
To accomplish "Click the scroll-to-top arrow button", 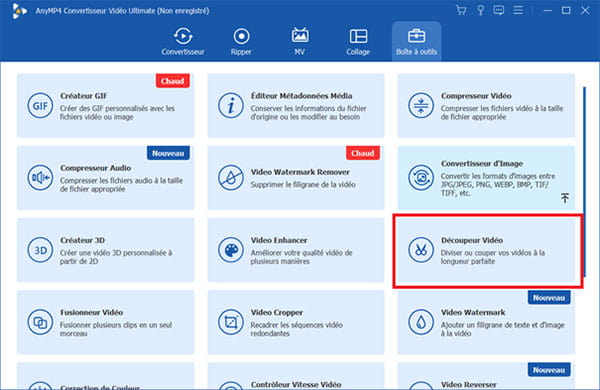I will pyautogui.click(x=565, y=198).
